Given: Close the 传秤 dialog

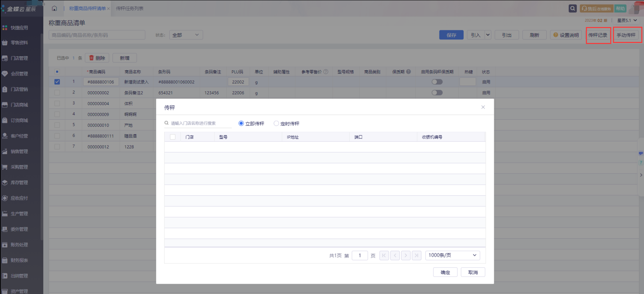Looking at the screenshot, I should 483,107.
